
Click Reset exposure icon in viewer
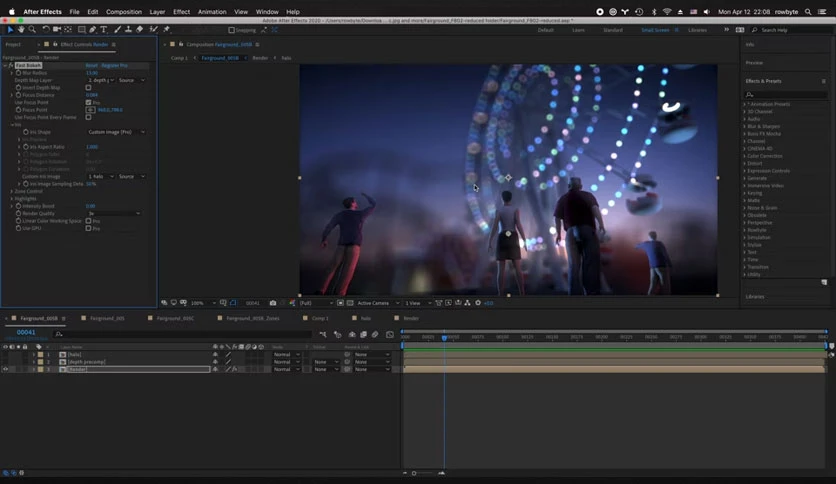[x=478, y=303]
